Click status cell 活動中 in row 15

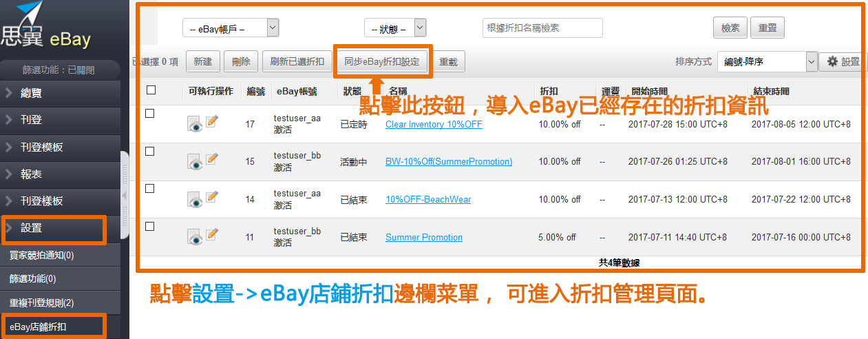pos(354,162)
